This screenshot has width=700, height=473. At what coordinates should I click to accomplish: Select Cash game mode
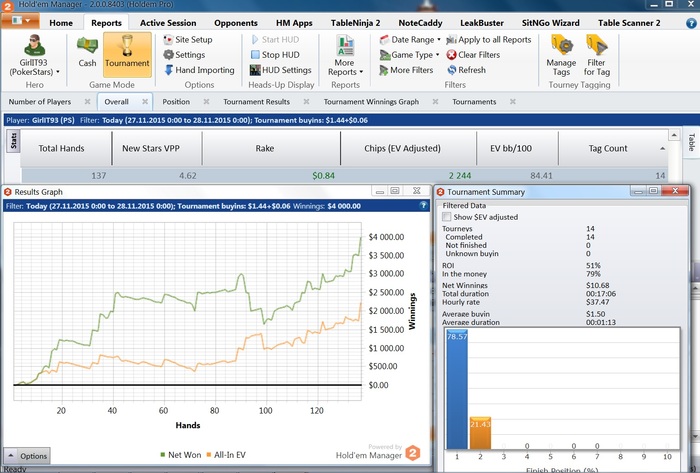click(87, 52)
